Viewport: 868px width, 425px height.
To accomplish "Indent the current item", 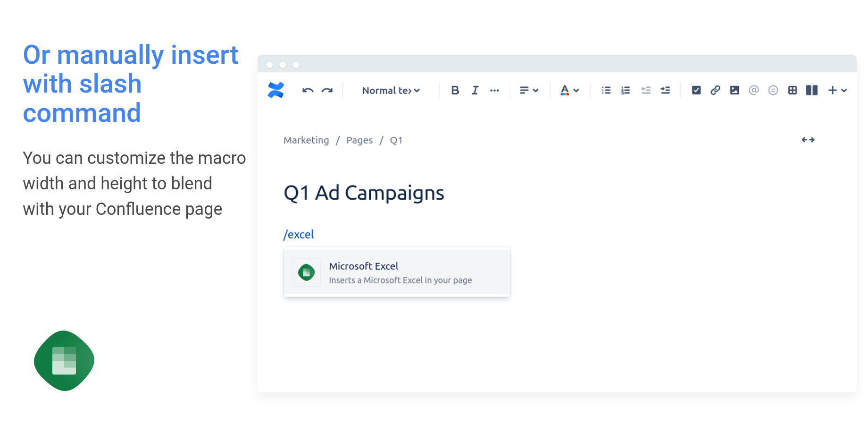I will point(665,90).
